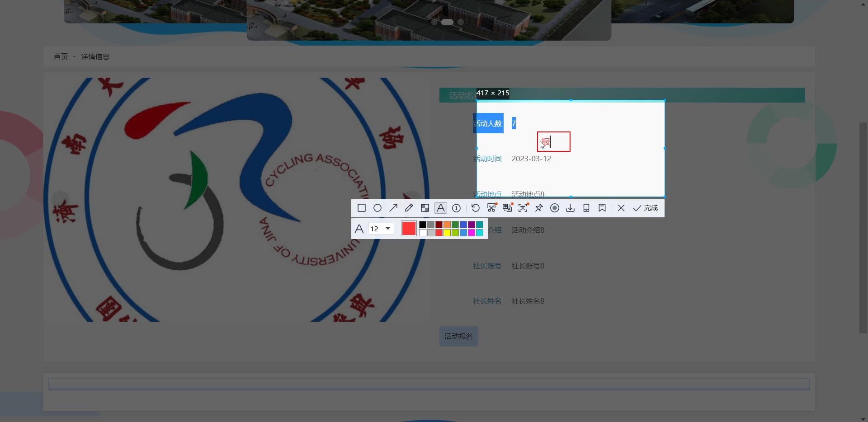Click the 活动介绍8 value

[x=528, y=230]
